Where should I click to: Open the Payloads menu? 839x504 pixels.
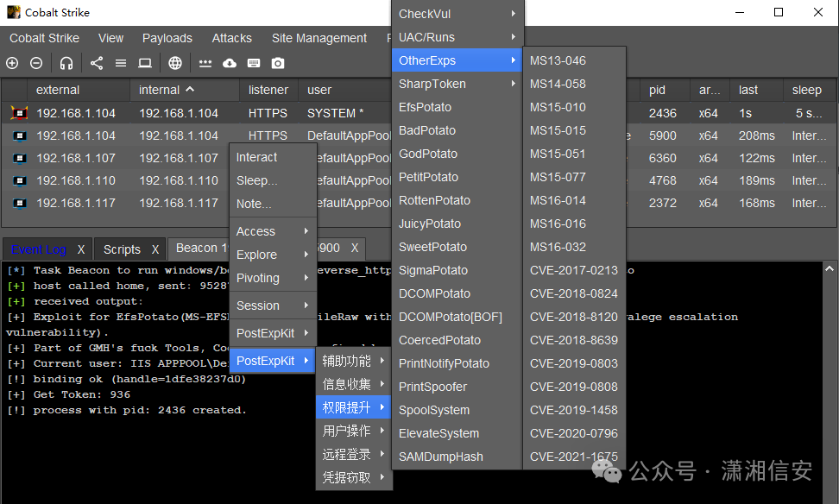pyautogui.click(x=167, y=39)
